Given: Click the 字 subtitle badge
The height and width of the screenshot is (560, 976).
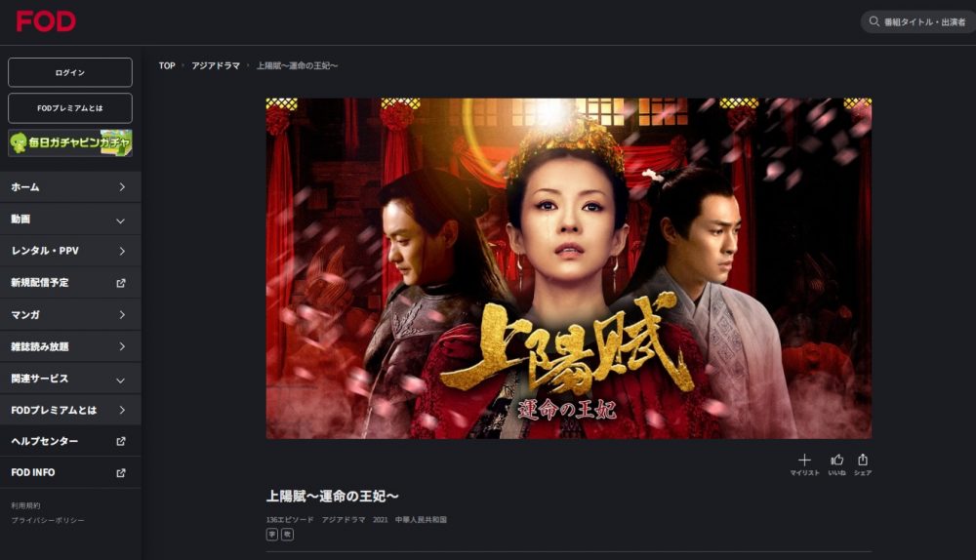Looking at the screenshot, I should click(x=272, y=534).
